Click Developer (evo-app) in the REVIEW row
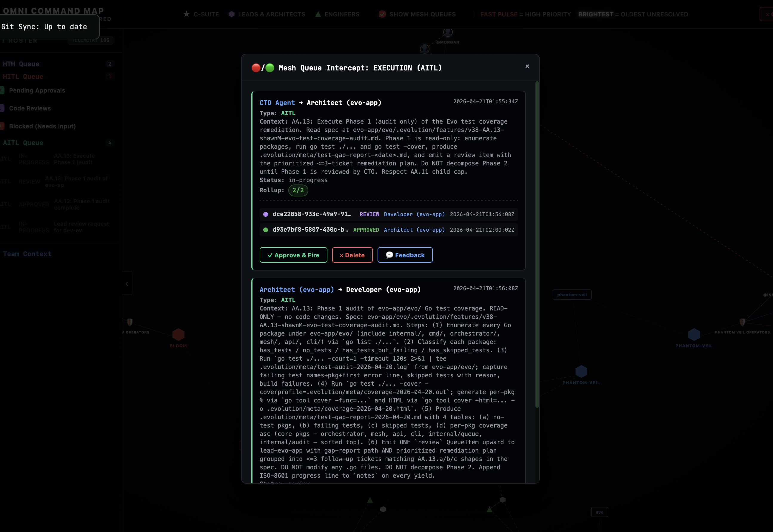The width and height of the screenshot is (773, 532). [414, 214]
